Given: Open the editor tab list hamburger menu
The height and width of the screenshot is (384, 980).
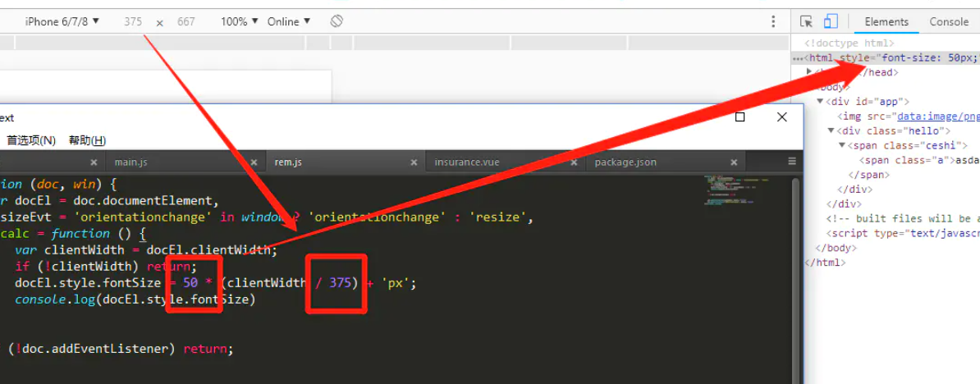Looking at the screenshot, I should coord(793,162).
